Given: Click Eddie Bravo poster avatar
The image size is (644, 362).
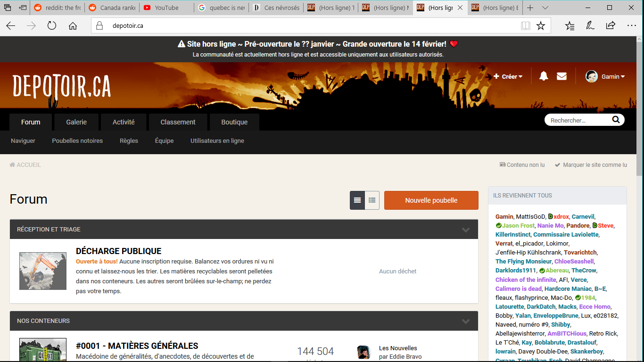Looking at the screenshot, I should pyautogui.click(x=363, y=352).
